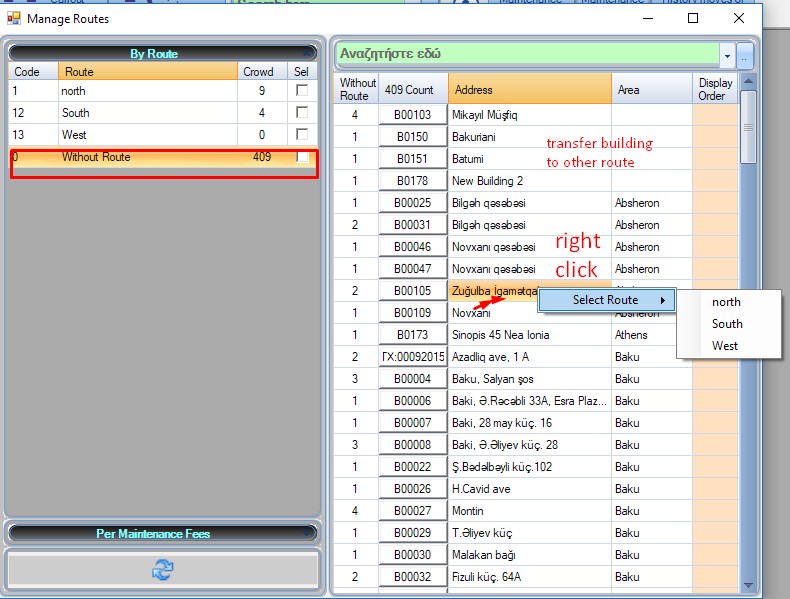The image size is (790, 599).
Task: Expand the Per Maintenance Fees panel
Action: [x=162, y=533]
